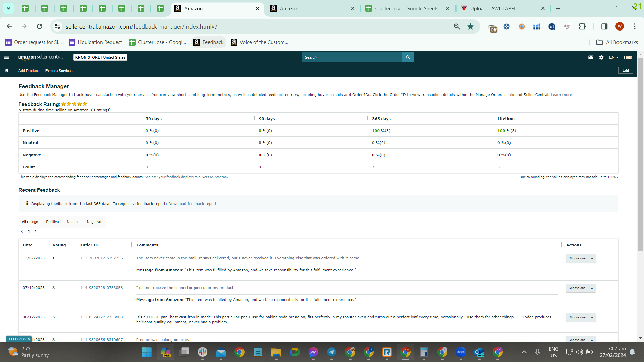The image size is (644, 362).
Task: Open the Seller Central hamburger menu
Action: [6, 57]
